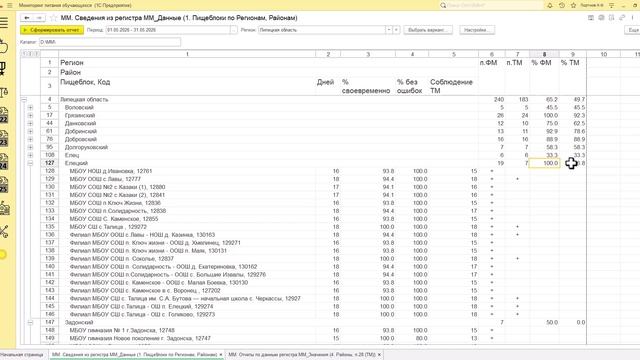Go back with the left arrow button
The image size is (640, 360).
click(27, 18)
